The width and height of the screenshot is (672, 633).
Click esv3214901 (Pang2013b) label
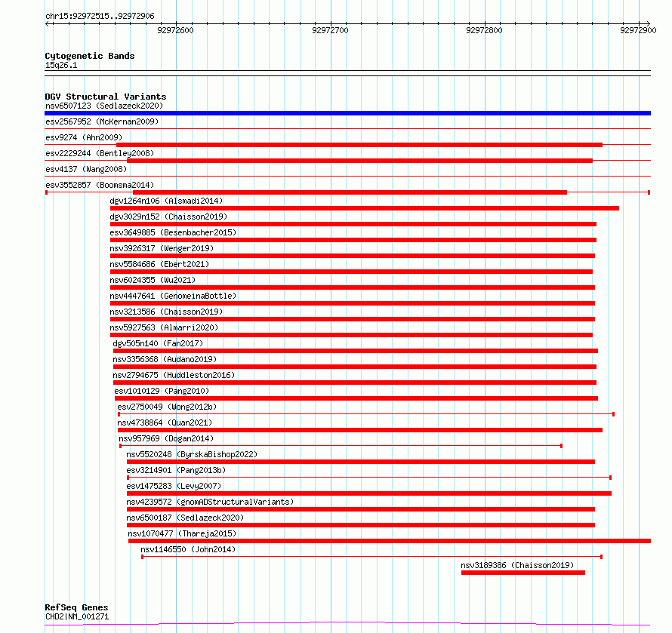[x=176, y=470]
